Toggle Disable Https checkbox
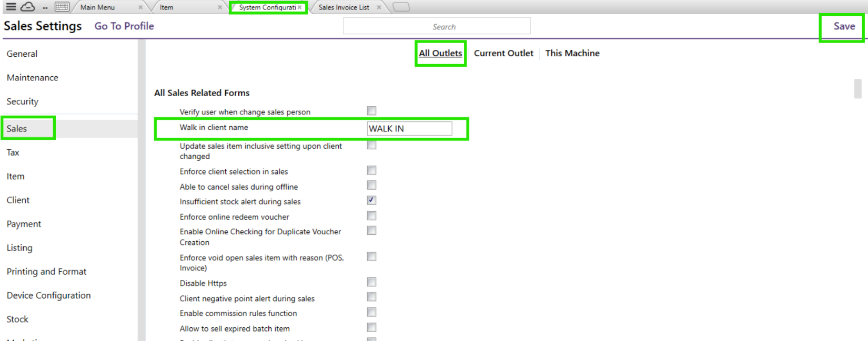The width and height of the screenshot is (868, 341). click(x=371, y=282)
